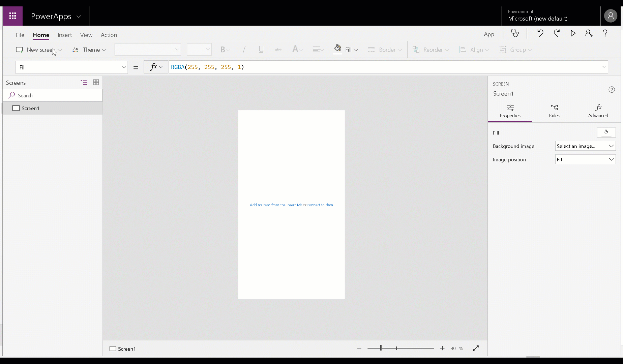Viewport: 623px width, 364px height.
Task: Open the Insert tab
Action: coord(64,35)
